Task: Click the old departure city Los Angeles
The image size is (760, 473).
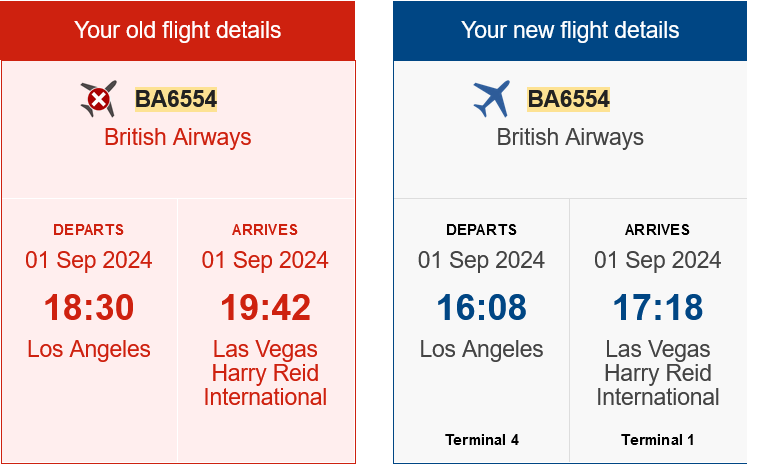Action: tap(89, 350)
